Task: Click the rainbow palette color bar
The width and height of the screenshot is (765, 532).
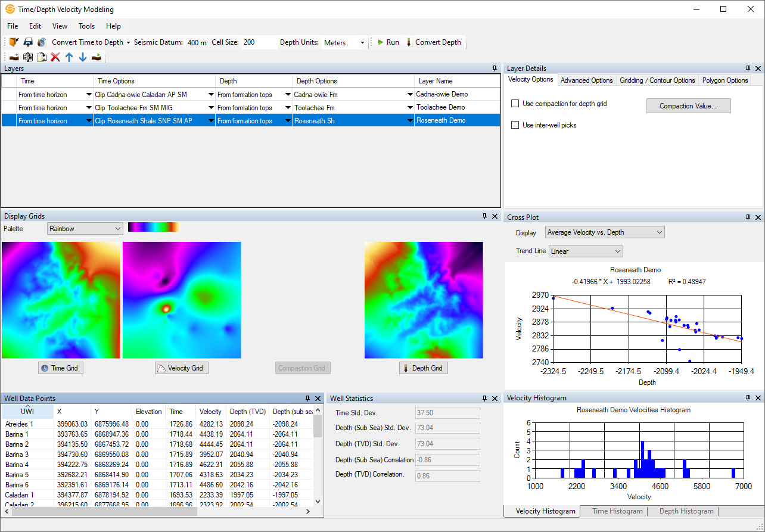Action: click(154, 227)
